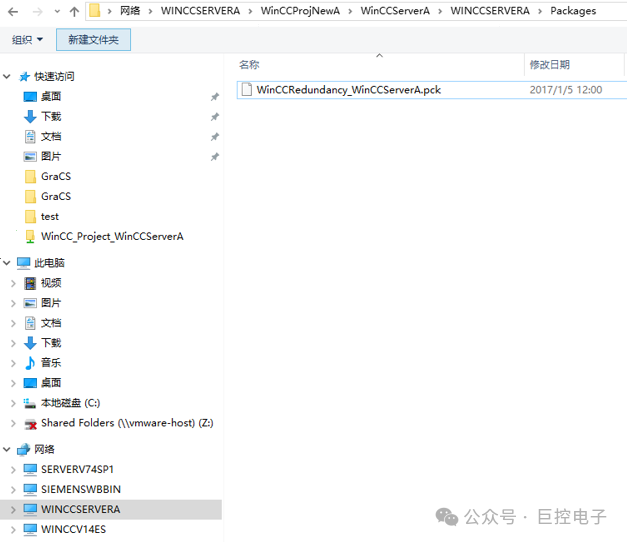Click the 文档 icon under 此电脑
Viewport: 627px width, 542px height.
coord(30,323)
